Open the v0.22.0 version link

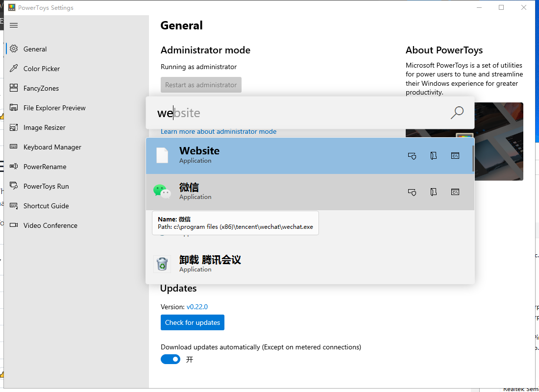pos(197,307)
